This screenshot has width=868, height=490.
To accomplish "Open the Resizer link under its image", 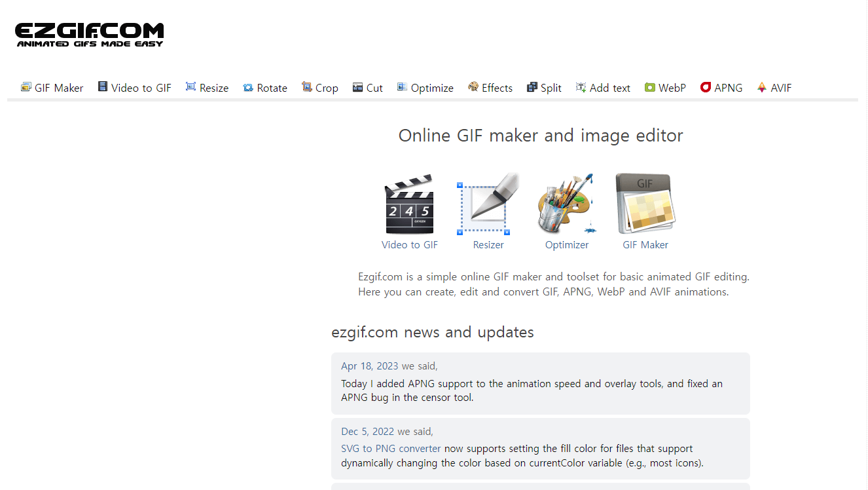I will tap(488, 245).
